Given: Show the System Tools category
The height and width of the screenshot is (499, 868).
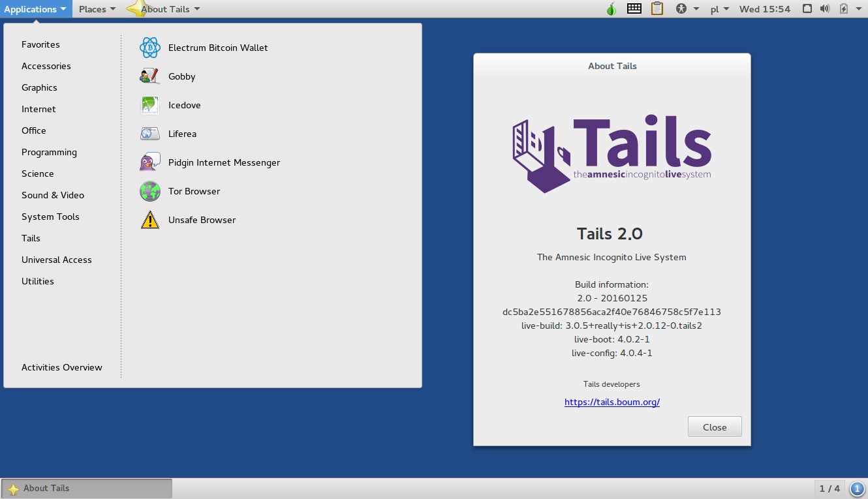Looking at the screenshot, I should tap(50, 217).
